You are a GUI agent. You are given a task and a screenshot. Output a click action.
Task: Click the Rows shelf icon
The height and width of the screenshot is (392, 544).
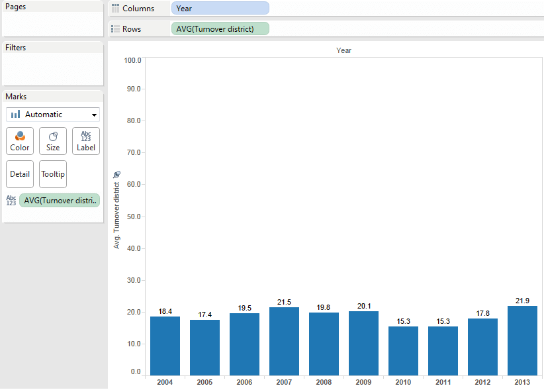click(x=114, y=28)
